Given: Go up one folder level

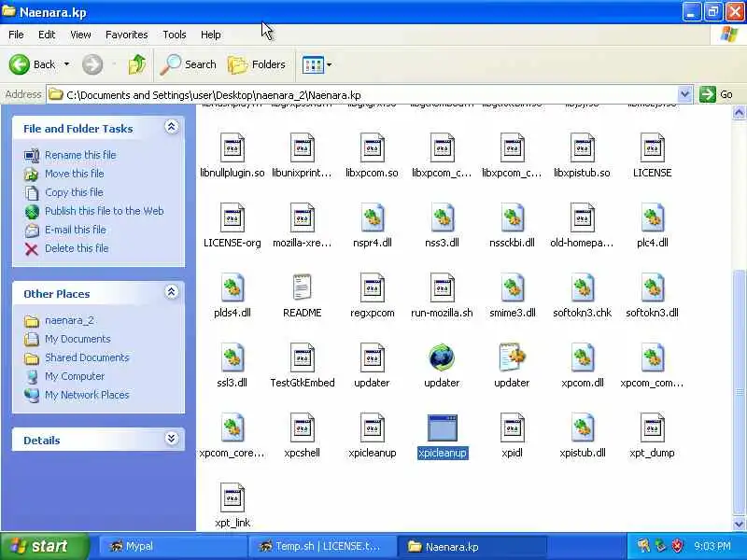Looking at the screenshot, I should click(x=137, y=64).
